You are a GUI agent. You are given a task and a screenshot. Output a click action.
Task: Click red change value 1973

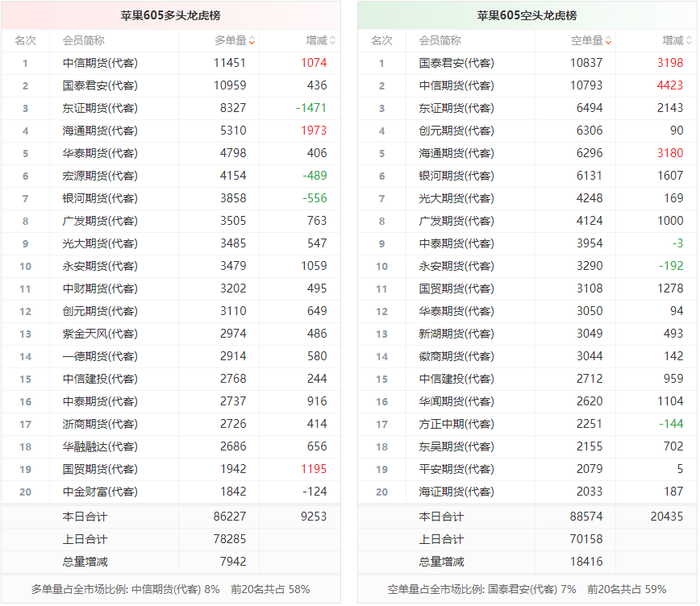pos(314,131)
